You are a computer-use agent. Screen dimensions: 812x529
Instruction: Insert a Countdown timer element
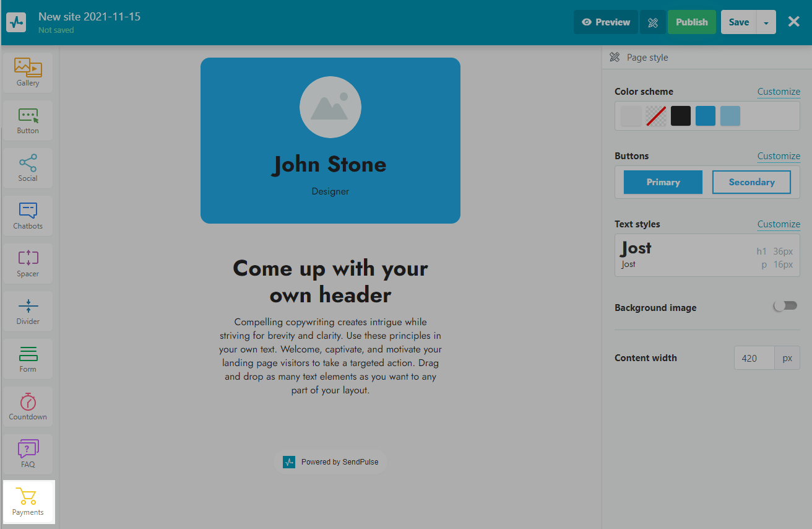click(28, 406)
